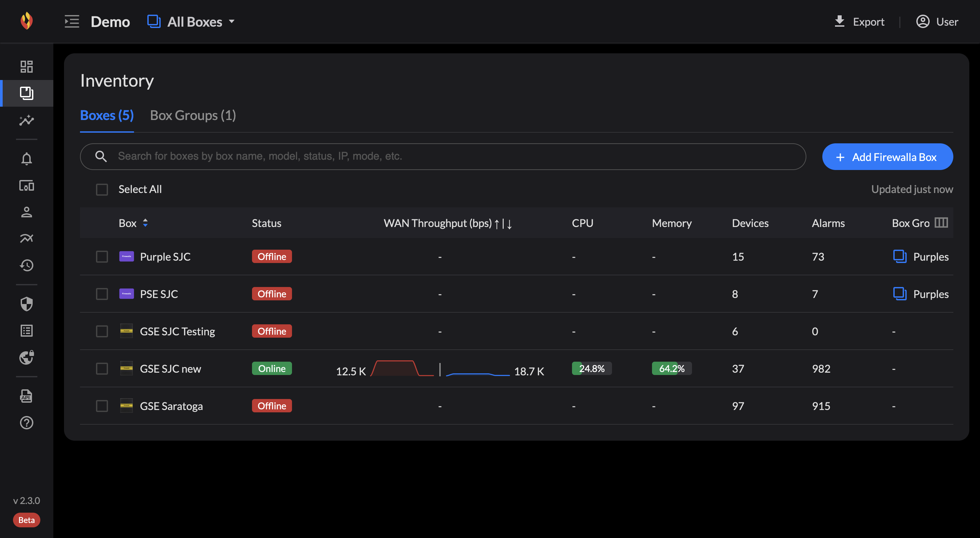Click the Purple SJC device thumbnail
This screenshot has height=538, width=980.
tap(126, 256)
